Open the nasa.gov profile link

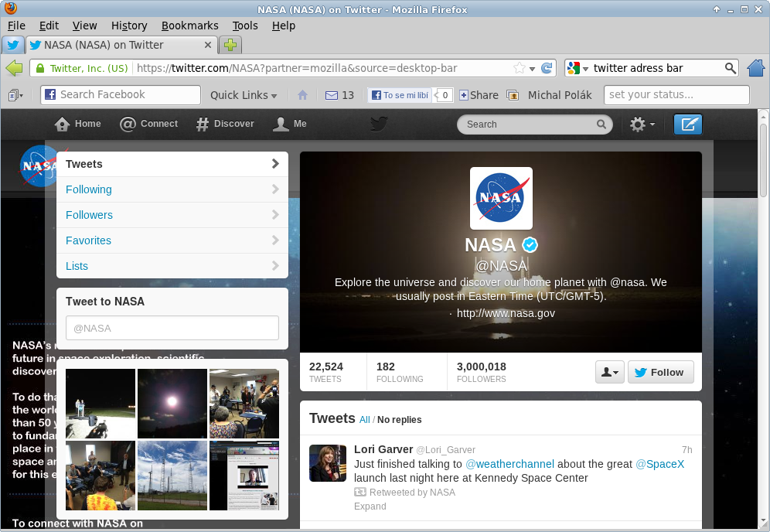[506, 313]
